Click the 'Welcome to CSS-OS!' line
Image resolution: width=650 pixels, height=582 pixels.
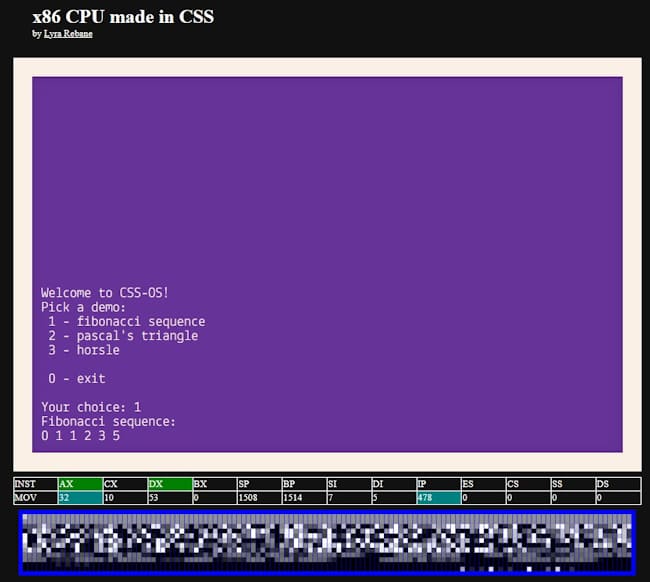tap(104, 293)
